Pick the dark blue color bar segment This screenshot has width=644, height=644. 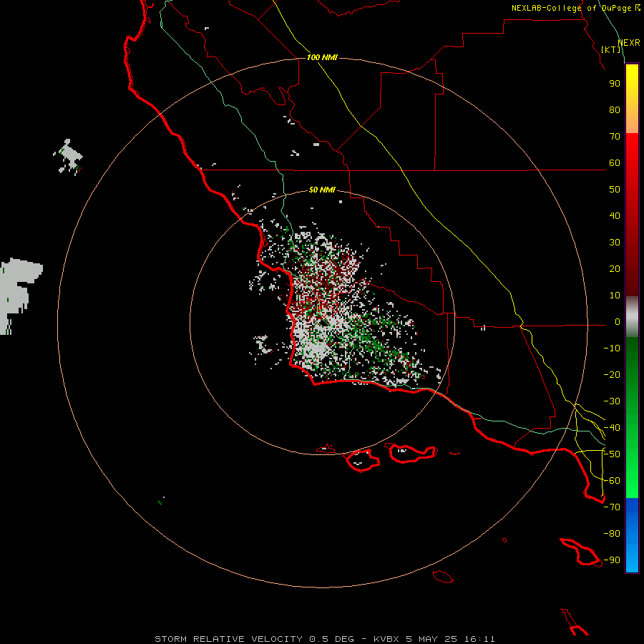click(632, 506)
